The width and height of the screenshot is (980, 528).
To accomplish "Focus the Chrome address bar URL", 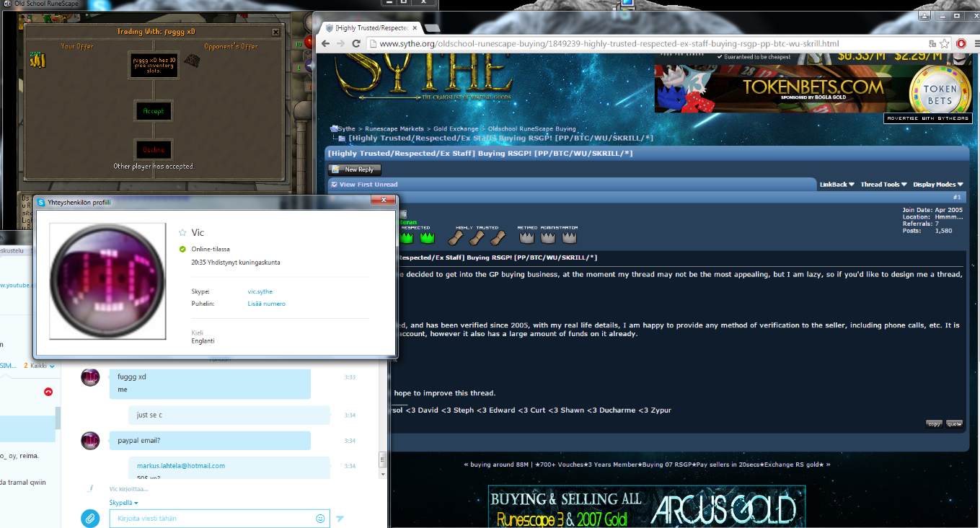I will pyautogui.click(x=609, y=43).
